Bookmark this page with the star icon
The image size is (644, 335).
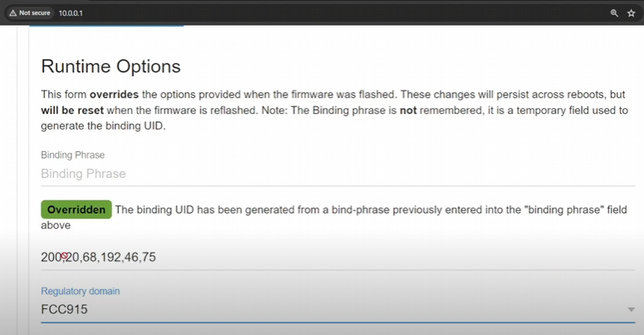[x=632, y=13]
